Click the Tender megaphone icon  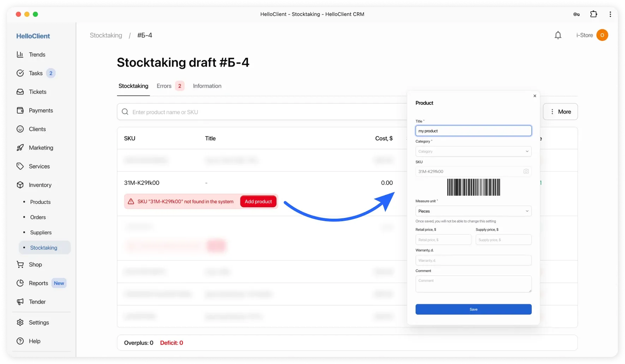point(20,302)
